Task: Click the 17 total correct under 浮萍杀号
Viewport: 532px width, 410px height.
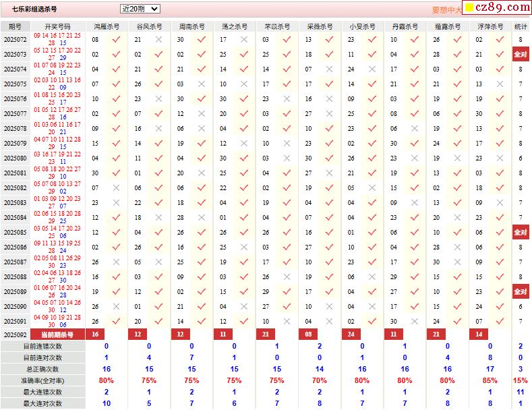Action: [490, 369]
